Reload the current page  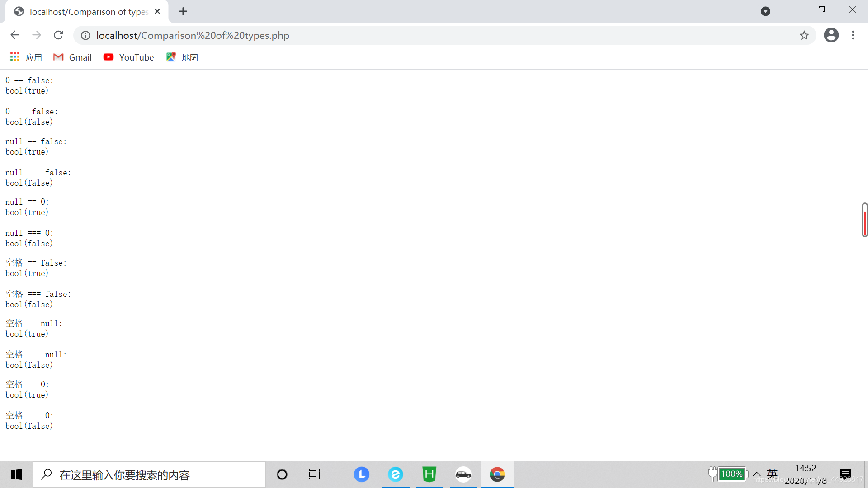[58, 35]
